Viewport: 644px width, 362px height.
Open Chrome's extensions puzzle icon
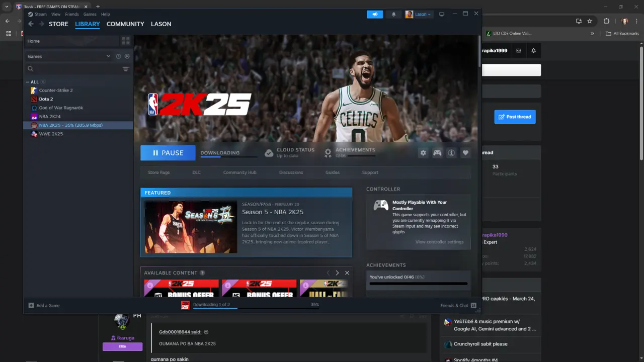[606, 21]
